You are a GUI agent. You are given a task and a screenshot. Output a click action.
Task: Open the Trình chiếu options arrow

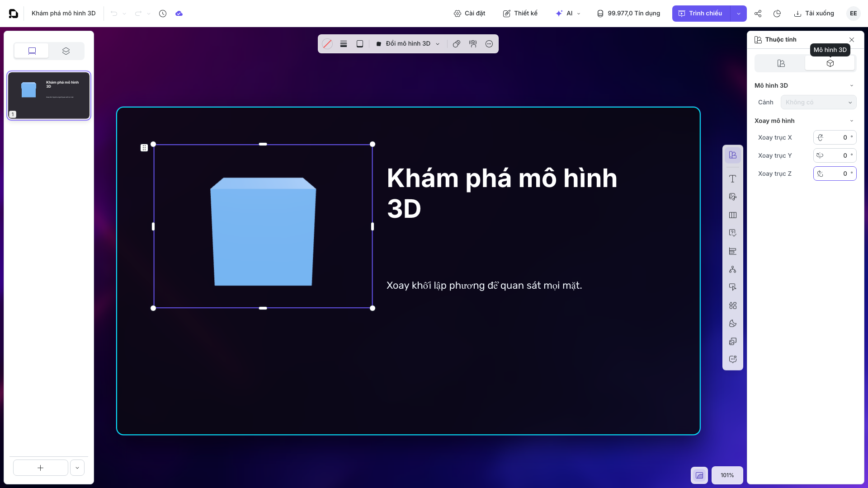pos(739,14)
